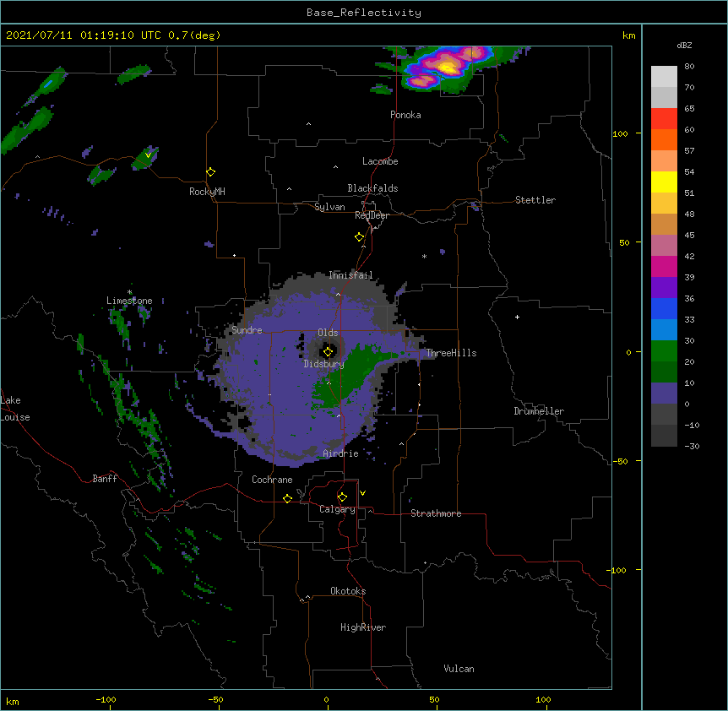
Task: Click the yellow V marker in the green echo northwest of RockyMH
Action: coord(148,155)
